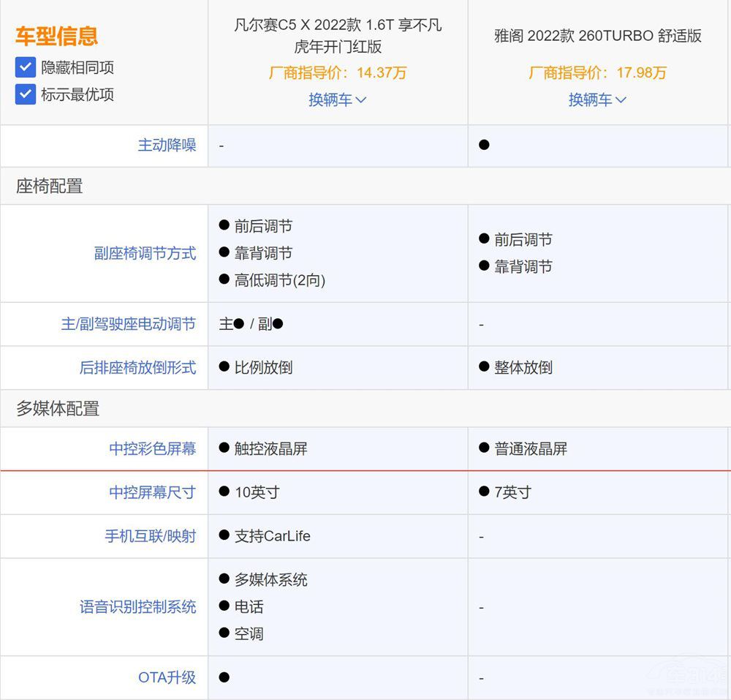This screenshot has width=731, height=700.
Task: Open 换辆车 dropdown under 凡尔赛C5 X
Action: click(x=337, y=99)
